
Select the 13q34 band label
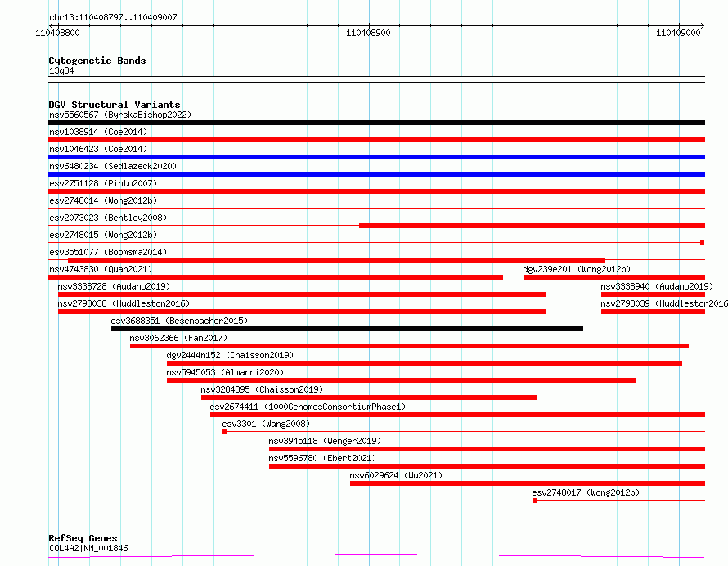click(61, 70)
